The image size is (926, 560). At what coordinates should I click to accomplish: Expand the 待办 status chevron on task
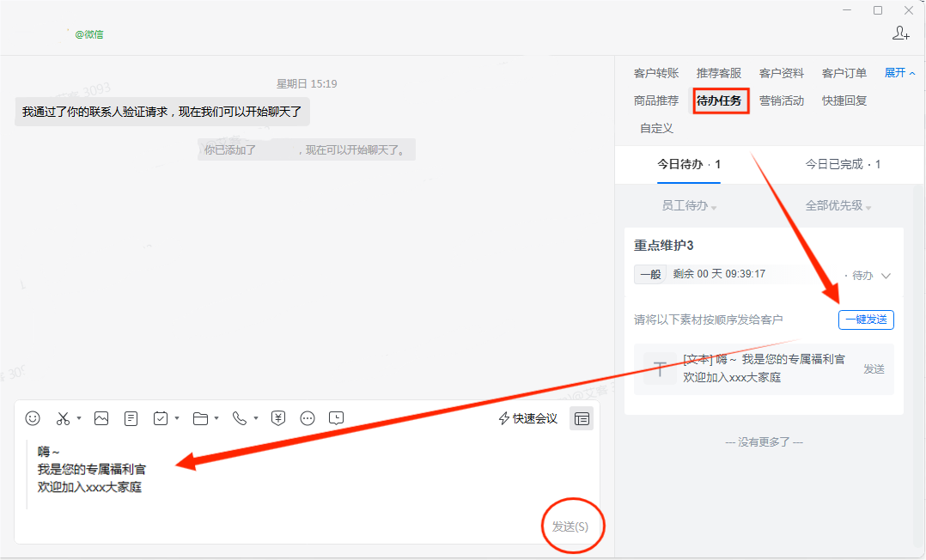886,276
